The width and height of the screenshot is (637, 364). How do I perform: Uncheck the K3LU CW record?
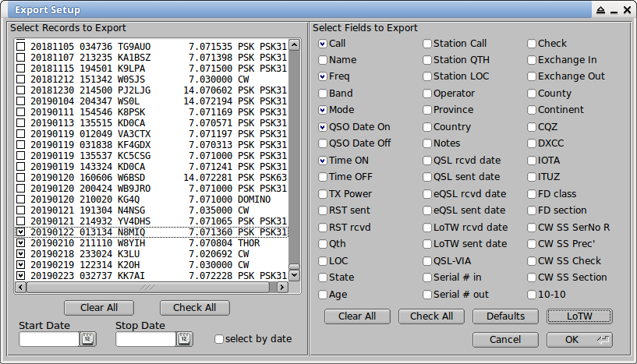coord(20,254)
